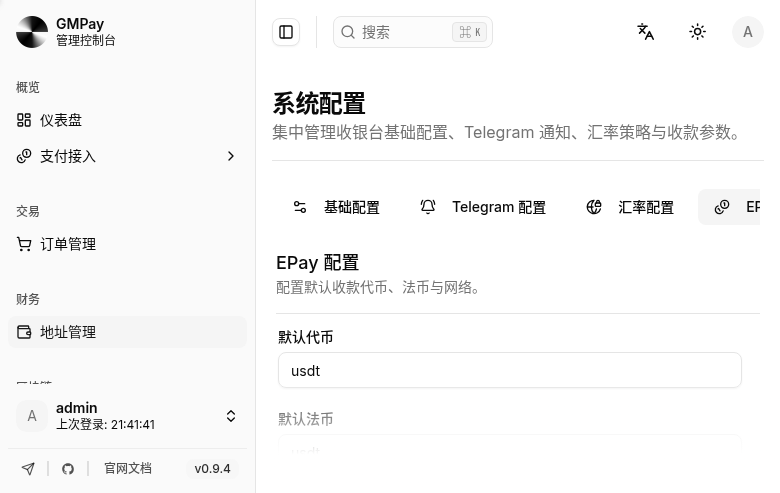The image size is (780, 493).
Task: Select the partially visible EPay tab
Action: point(729,207)
